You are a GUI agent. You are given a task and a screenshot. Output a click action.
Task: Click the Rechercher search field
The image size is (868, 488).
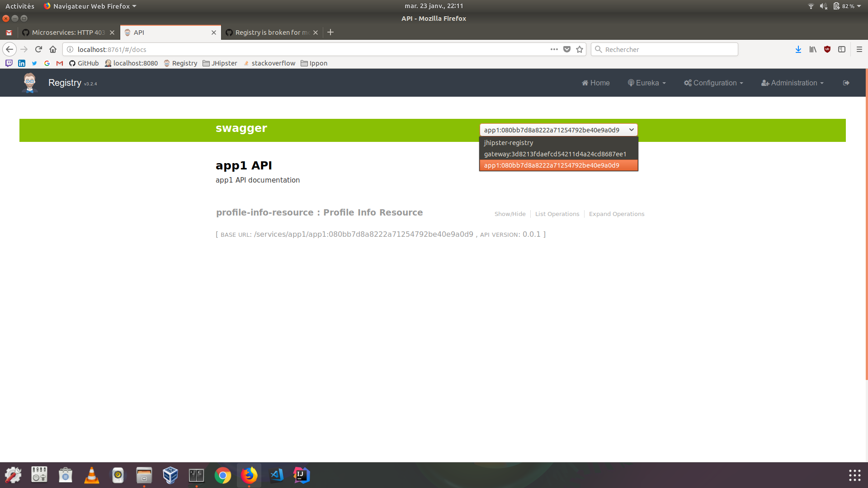pyautogui.click(x=668, y=49)
